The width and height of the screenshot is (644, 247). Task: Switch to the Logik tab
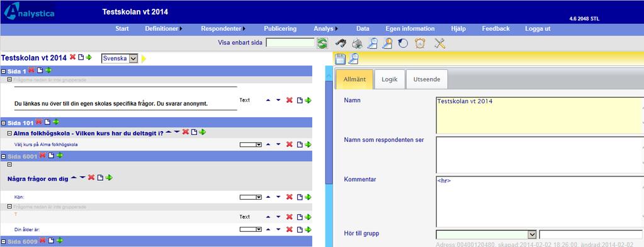(x=389, y=79)
